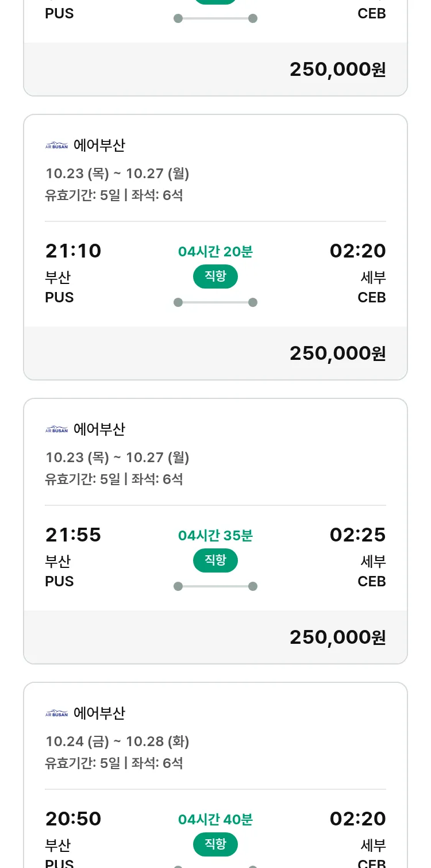Click Air Busan logo on 21:10 flight card
431x868 pixels.
coord(56,145)
